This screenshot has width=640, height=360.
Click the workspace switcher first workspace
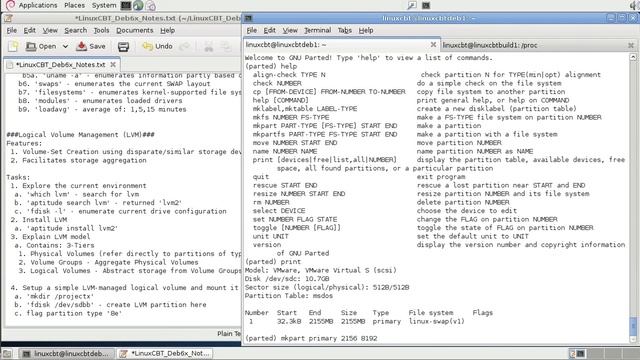coord(577,353)
